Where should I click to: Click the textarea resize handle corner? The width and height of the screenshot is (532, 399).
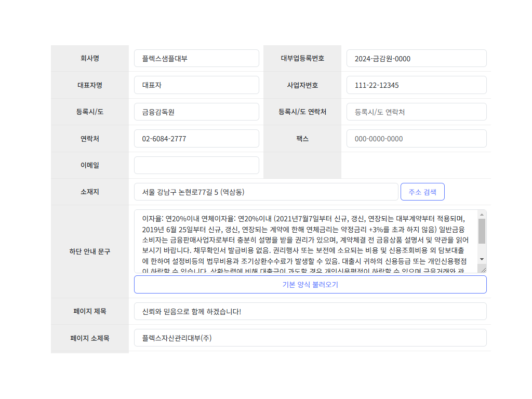click(x=484, y=269)
